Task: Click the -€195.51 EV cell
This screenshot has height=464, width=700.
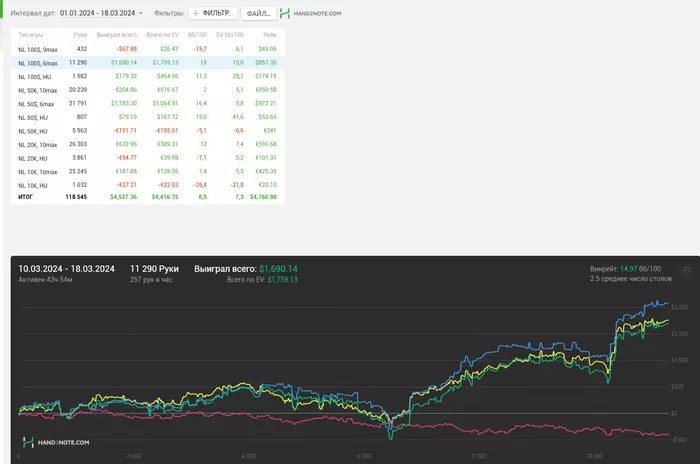Action: click(x=167, y=131)
